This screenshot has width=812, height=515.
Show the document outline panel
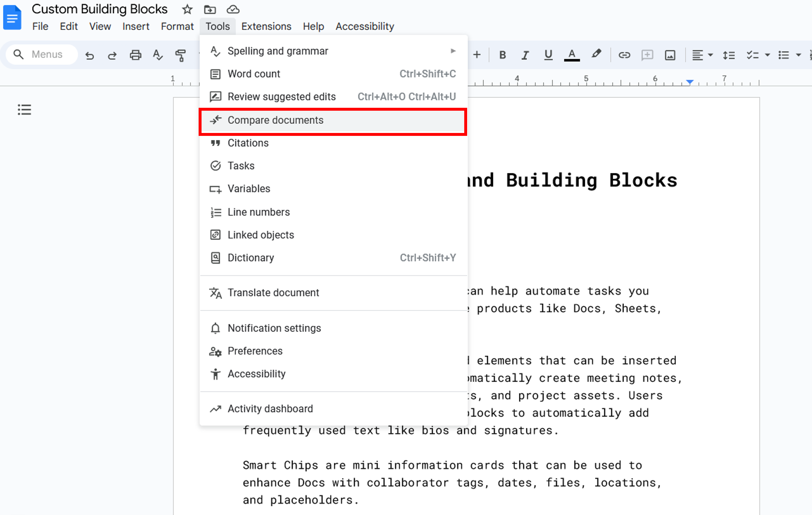click(24, 110)
